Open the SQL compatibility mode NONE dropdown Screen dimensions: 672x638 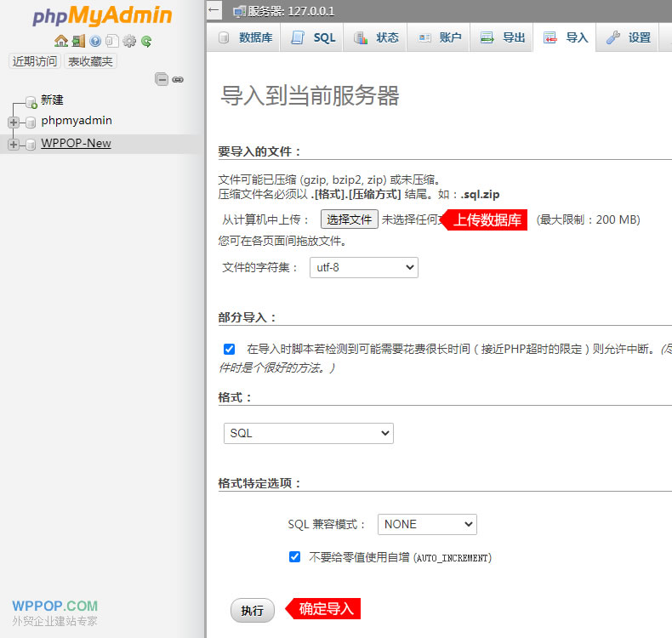coord(427,524)
